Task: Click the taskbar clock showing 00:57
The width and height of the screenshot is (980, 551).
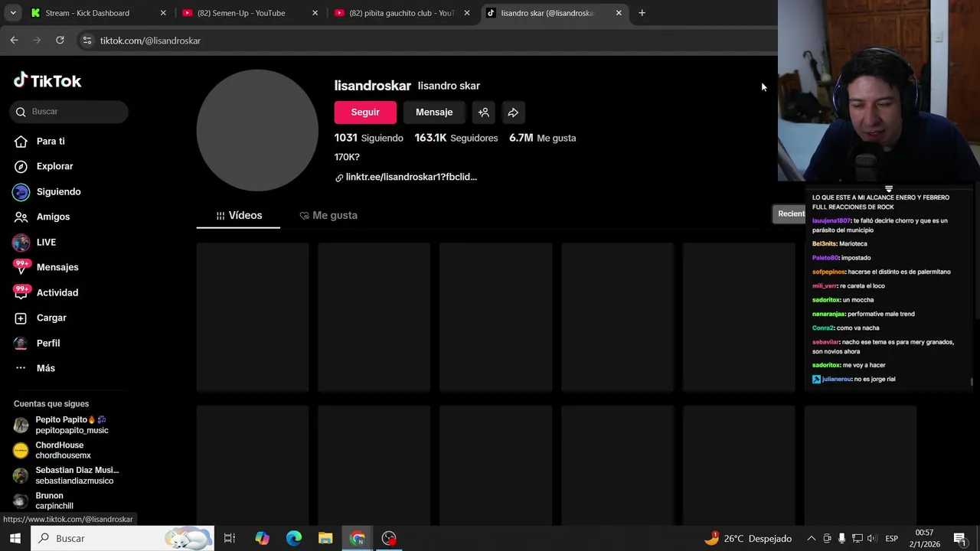Action: tap(924, 533)
